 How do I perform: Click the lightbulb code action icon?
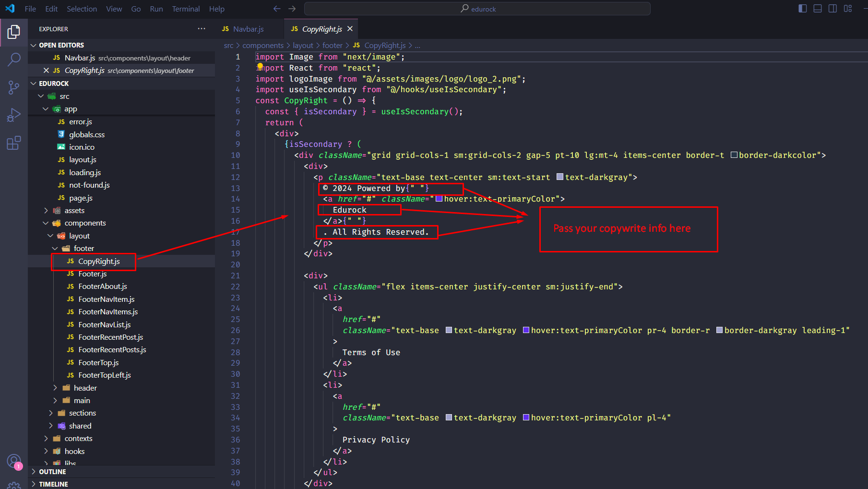click(260, 66)
